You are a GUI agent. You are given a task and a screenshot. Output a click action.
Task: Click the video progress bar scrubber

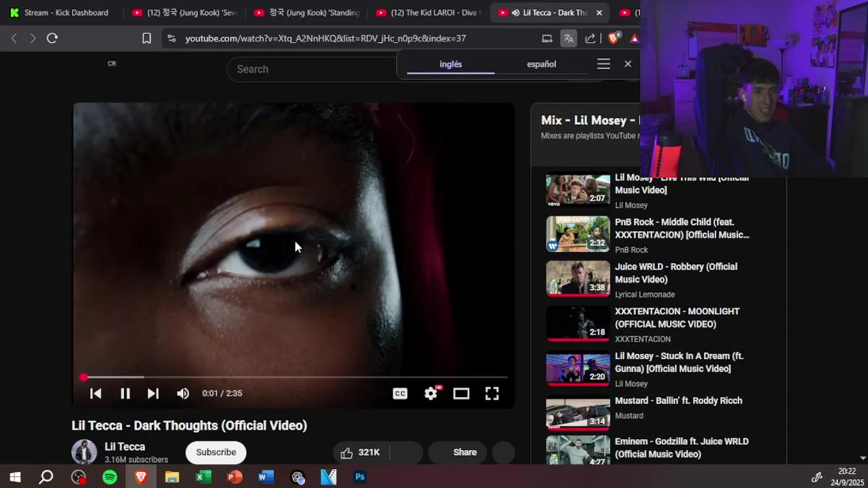pyautogui.click(x=83, y=377)
